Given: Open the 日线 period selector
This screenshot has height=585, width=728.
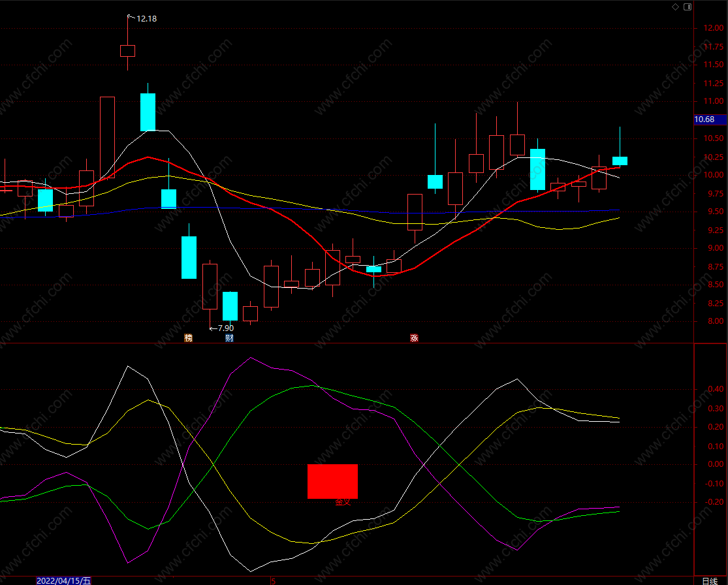Looking at the screenshot, I should coord(710,581).
